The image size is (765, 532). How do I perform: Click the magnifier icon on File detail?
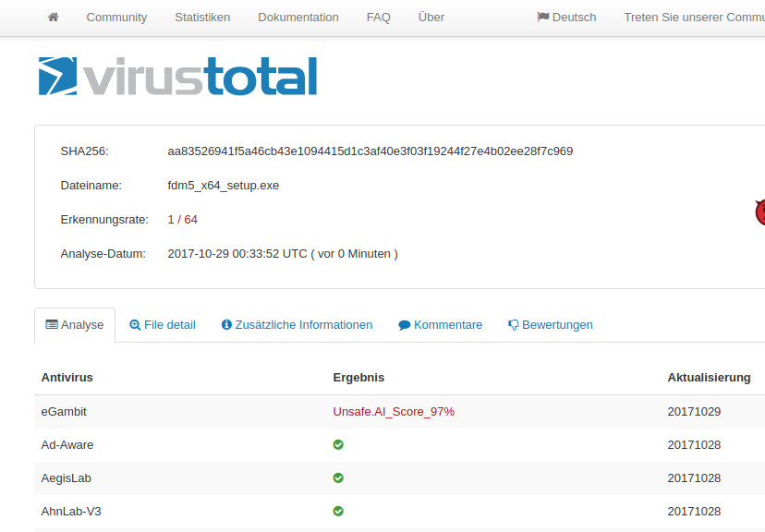135,325
